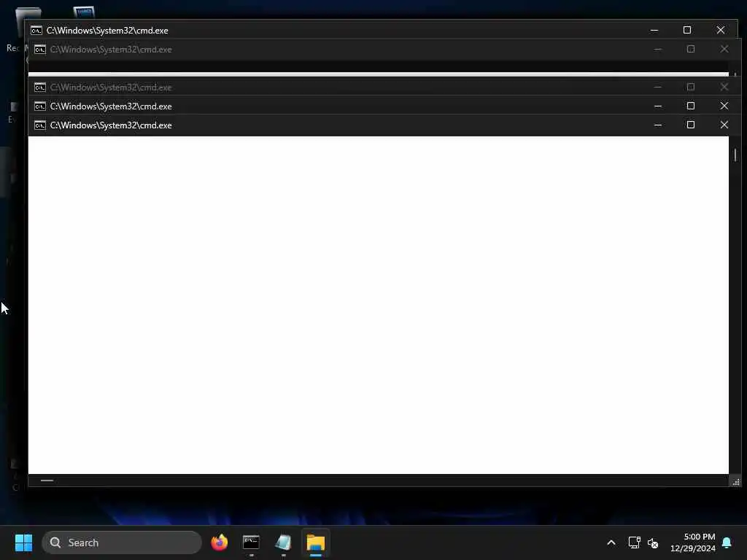
Task: Click the title text of the lower dimmed cmd.exe window
Action: pyautogui.click(x=111, y=87)
